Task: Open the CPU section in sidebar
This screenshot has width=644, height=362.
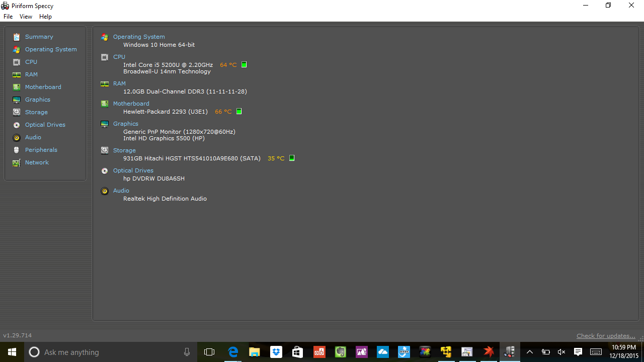Action: [x=31, y=62]
